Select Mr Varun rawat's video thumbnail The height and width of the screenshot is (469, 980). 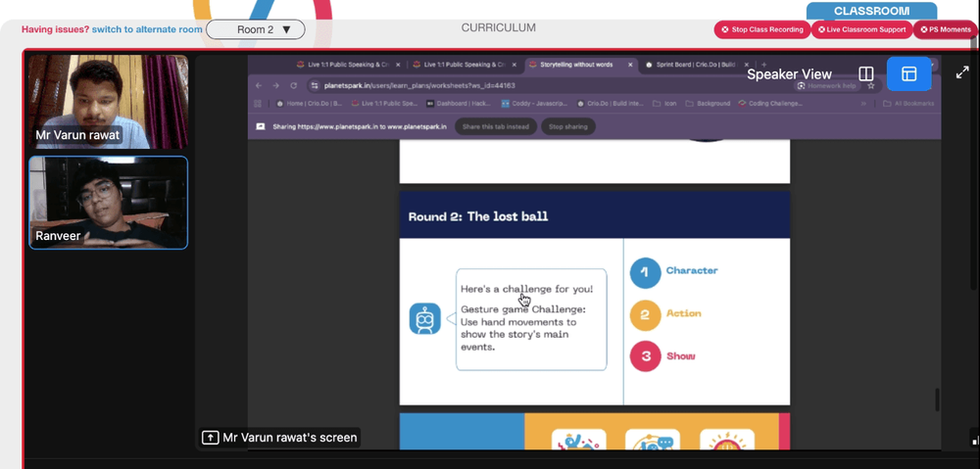pos(108,102)
